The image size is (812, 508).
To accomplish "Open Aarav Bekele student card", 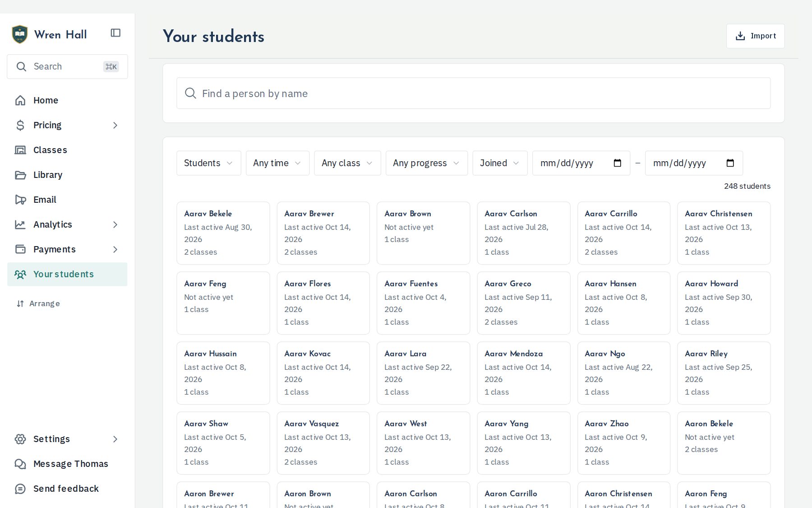I will point(223,233).
